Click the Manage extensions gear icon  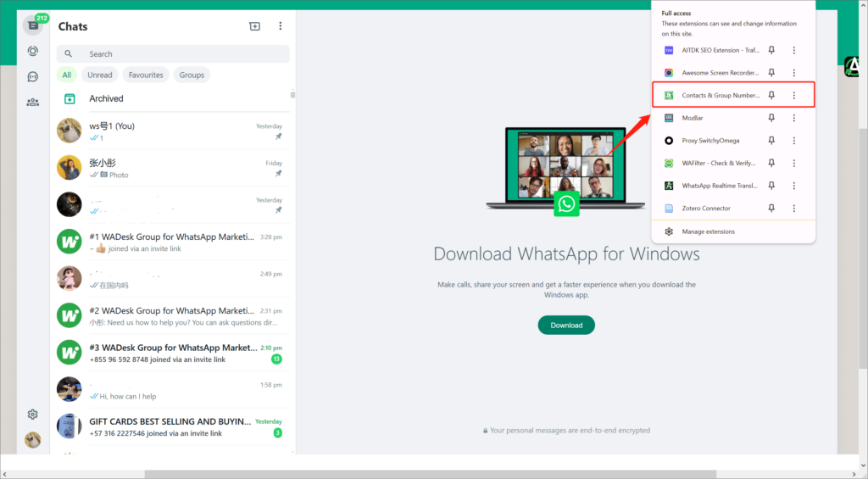pos(669,231)
